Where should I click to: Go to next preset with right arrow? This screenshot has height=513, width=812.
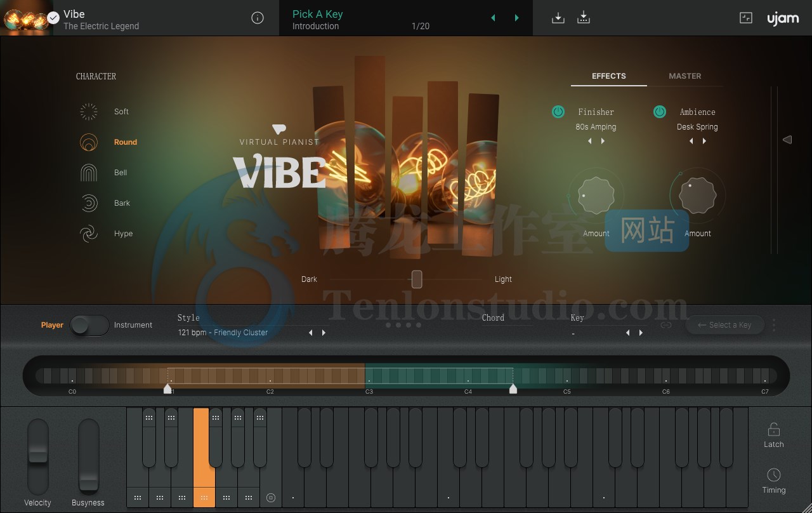click(516, 18)
